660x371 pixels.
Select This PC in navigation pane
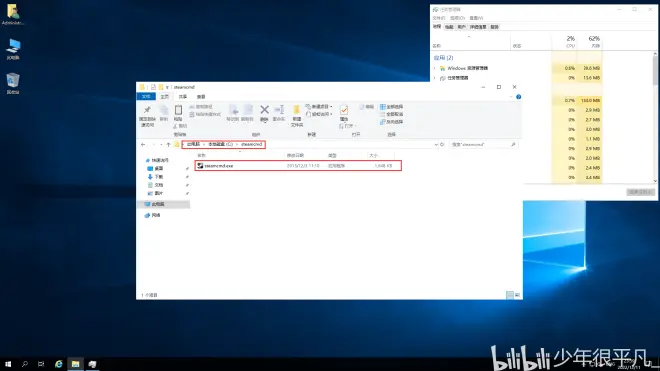(x=163, y=204)
